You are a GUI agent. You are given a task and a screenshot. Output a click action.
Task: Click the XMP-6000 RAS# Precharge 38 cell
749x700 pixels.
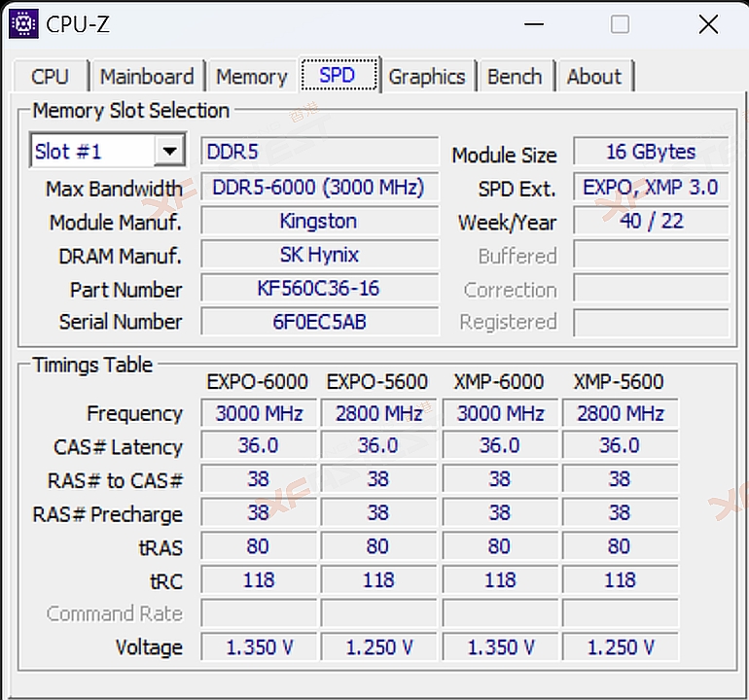click(500, 512)
